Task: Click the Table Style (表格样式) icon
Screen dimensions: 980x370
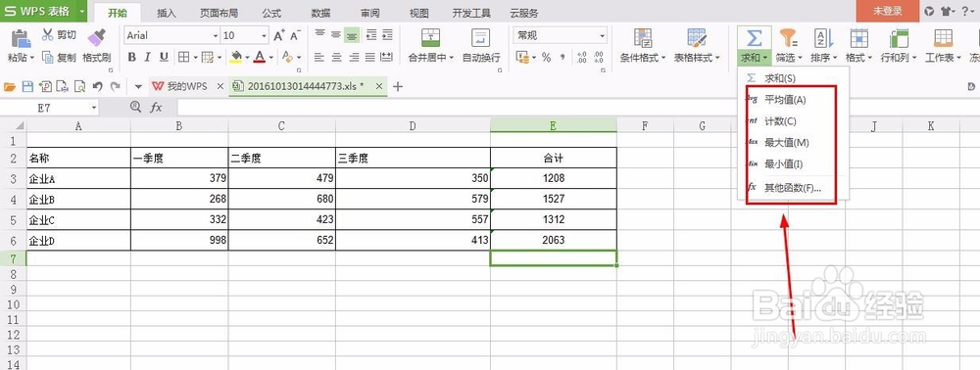Action: coord(696,37)
